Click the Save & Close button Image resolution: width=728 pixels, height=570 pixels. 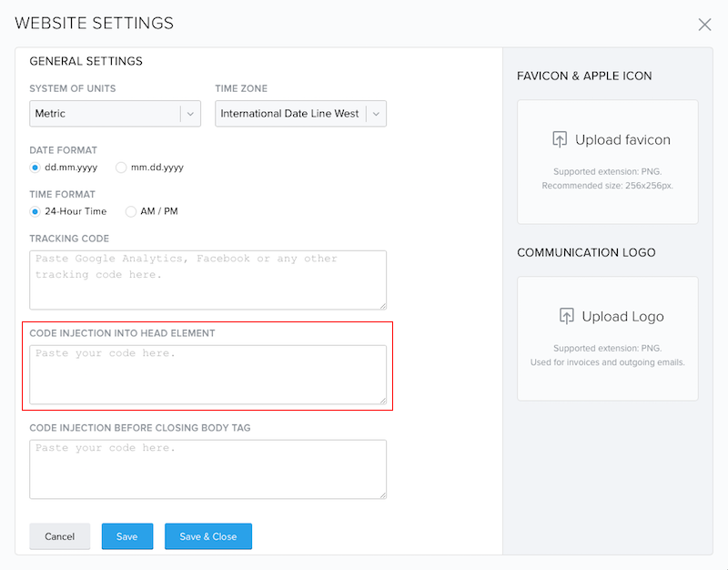(208, 536)
